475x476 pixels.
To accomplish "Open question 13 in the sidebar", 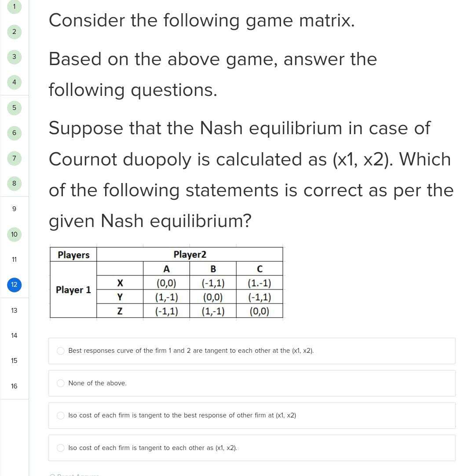I will [14, 311].
